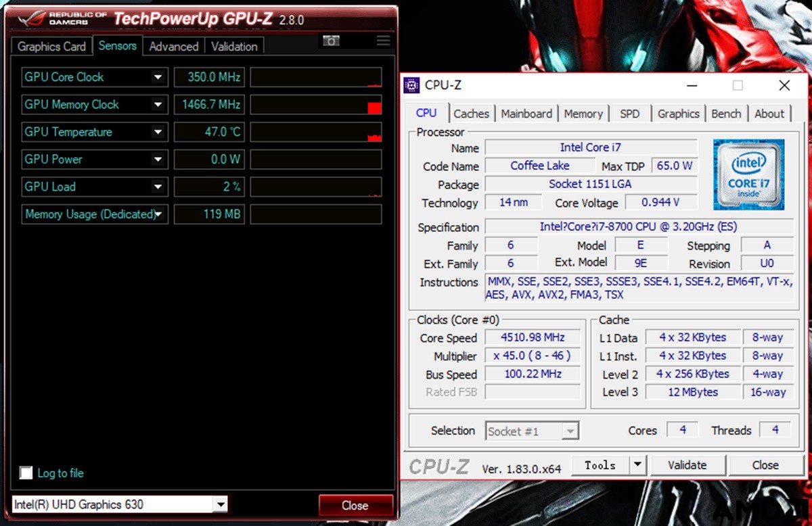Viewport: 812px width, 526px height.
Task: Open the Socket #1 selection dropdown
Action: click(570, 431)
